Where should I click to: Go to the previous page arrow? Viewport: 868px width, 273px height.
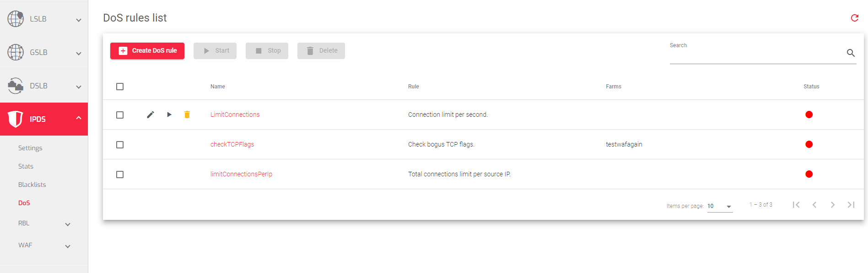(814, 205)
